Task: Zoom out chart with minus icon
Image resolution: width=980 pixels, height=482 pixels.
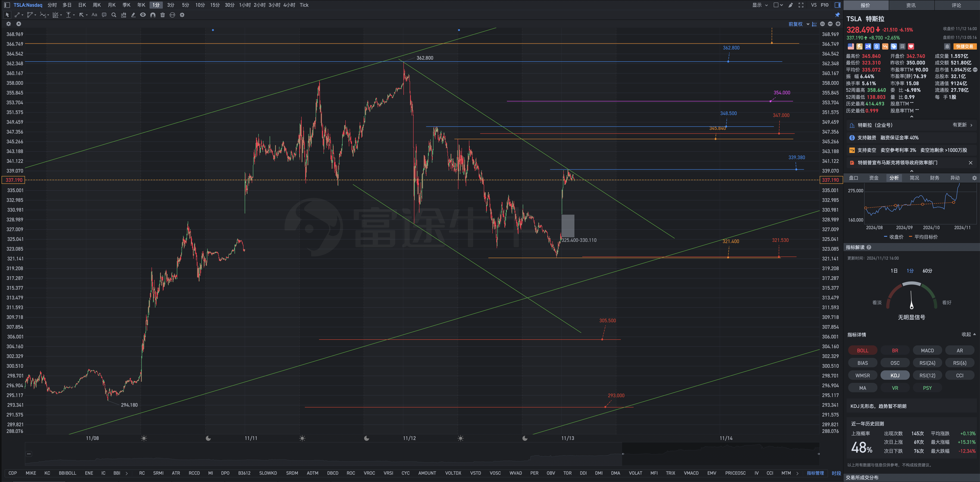Action: point(830,24)
